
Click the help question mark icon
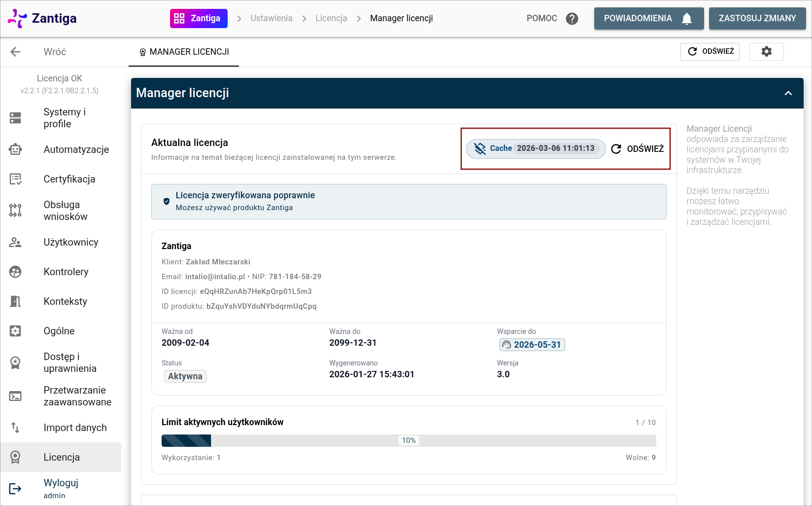coord(572,19)
